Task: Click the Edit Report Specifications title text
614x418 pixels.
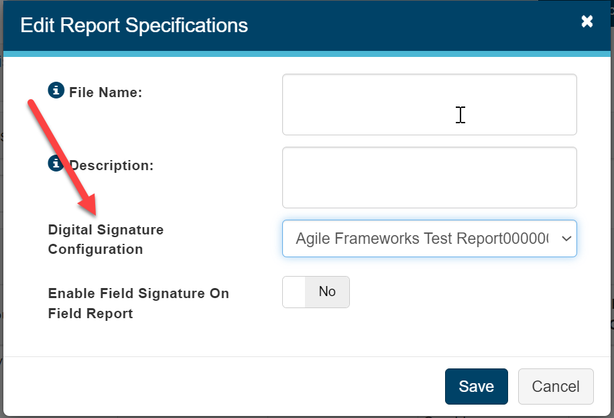Action: [134, 23]
